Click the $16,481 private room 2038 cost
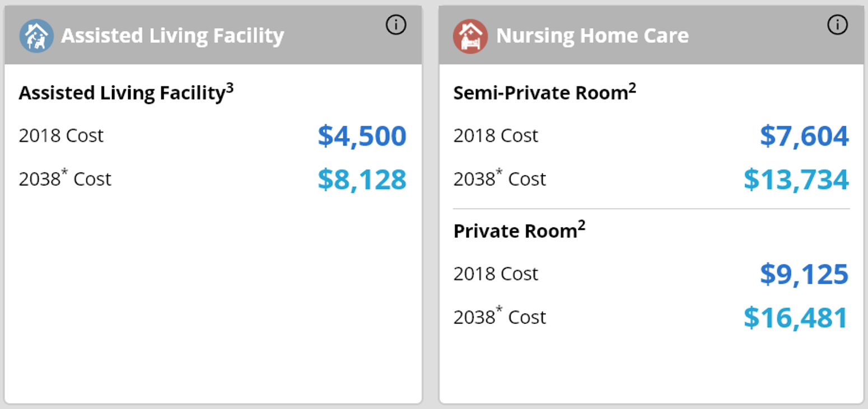Image resolution: width=868 pixels, height=409 pixels. tap(796, 317)
